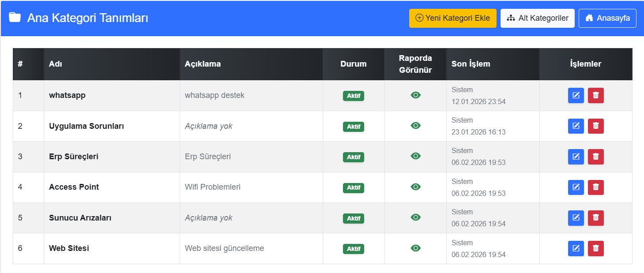Toggle report visibility eye for whatsapp
The width and height of the screenshot is (644, 273).
point(415,95)
